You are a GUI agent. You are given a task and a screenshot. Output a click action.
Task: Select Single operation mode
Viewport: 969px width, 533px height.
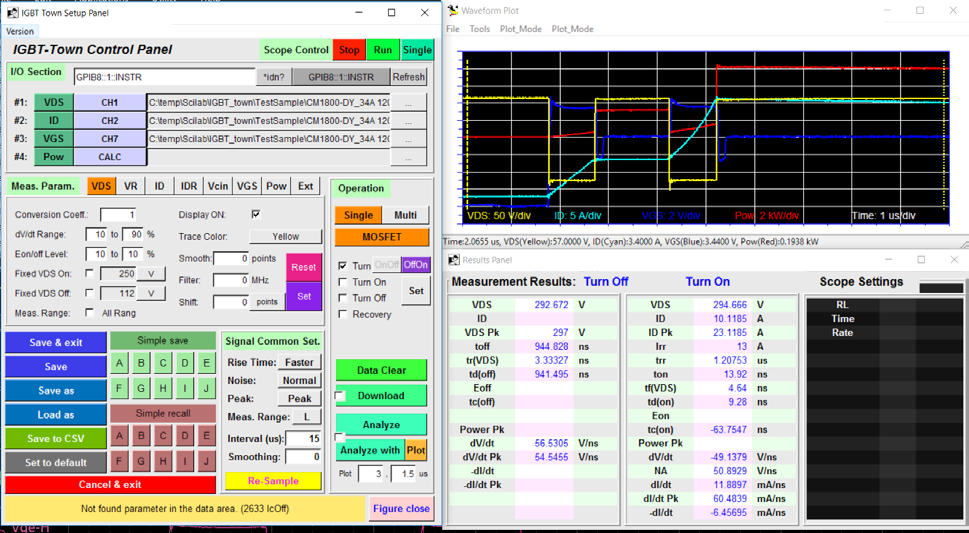click(x=358, y=215)
